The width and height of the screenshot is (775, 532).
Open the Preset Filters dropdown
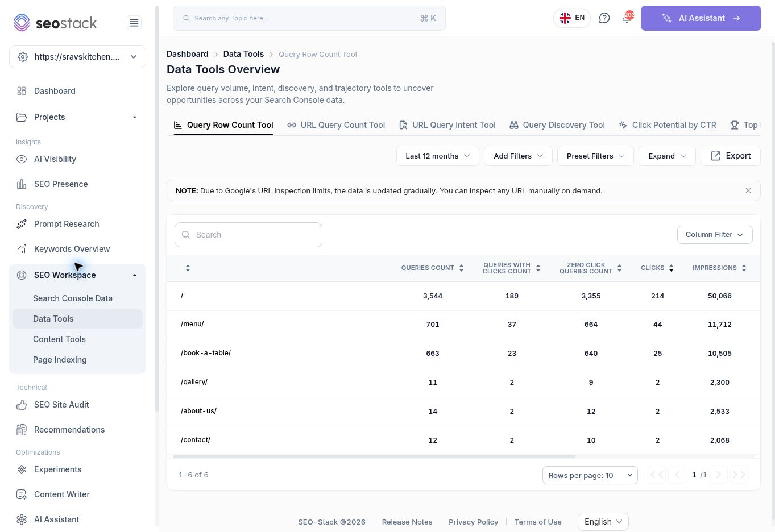pyautogui.click(x=595, y=156)
